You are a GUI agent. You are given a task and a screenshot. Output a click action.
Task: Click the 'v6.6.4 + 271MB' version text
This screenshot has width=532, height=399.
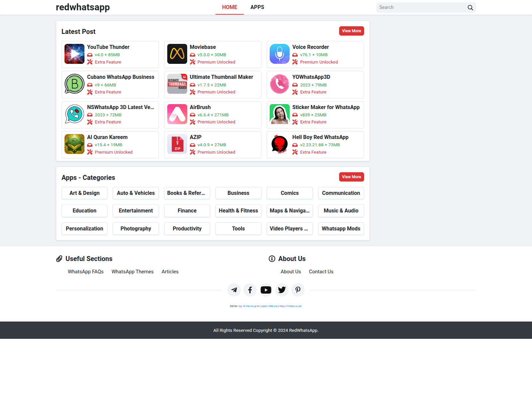point(213,115)
